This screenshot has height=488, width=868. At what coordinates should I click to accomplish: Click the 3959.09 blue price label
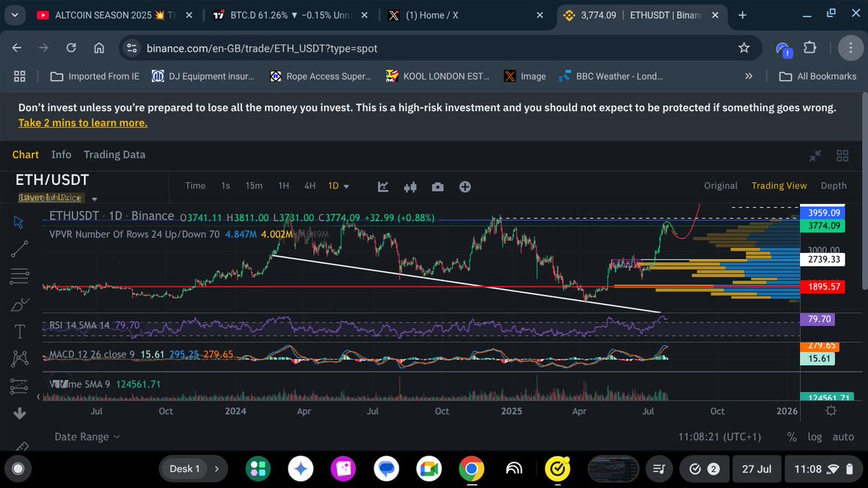(823, 213)
